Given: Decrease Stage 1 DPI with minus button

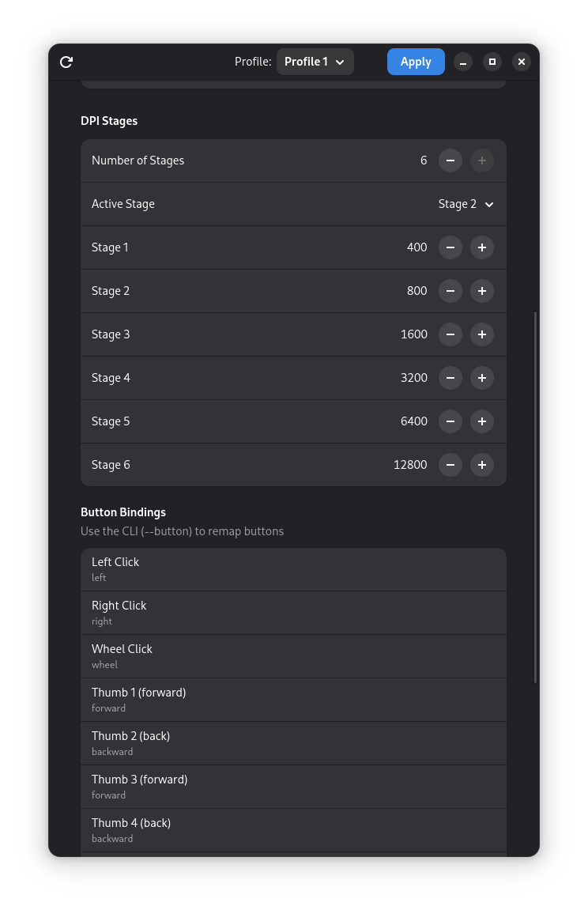Looking at the screenshot, I should point(450,247).
